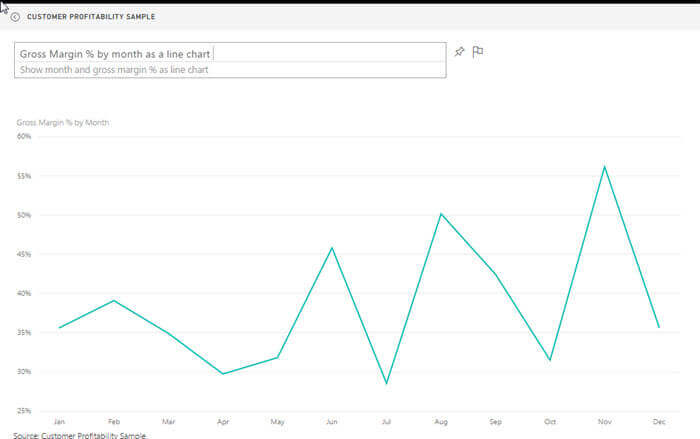Click the 30% label on the y-axis

pyautogui.click(x=24, y=372)
